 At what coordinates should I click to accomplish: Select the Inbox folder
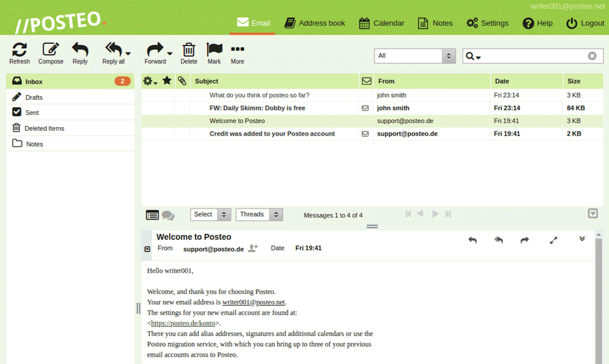click(70, 81)
